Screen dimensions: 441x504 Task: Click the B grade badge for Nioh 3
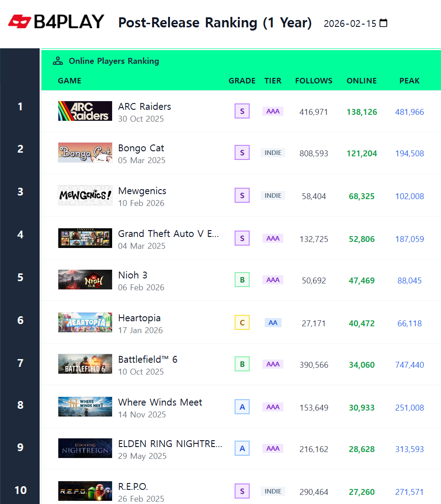point(242,280)
